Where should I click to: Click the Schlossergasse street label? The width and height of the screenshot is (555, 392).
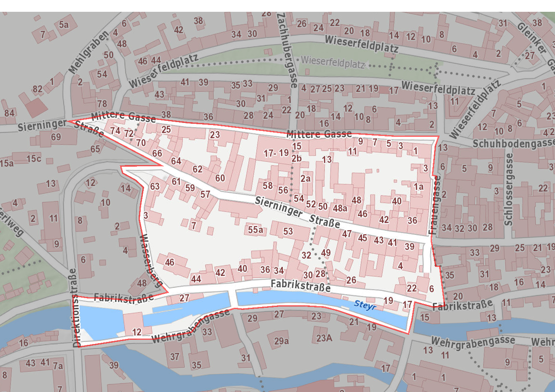[x=509, y=189]
